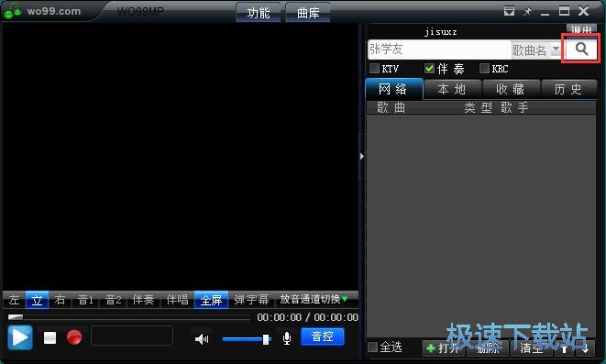Mute sound via the speaker icon

pyautogui.click(x=202, y=339)
